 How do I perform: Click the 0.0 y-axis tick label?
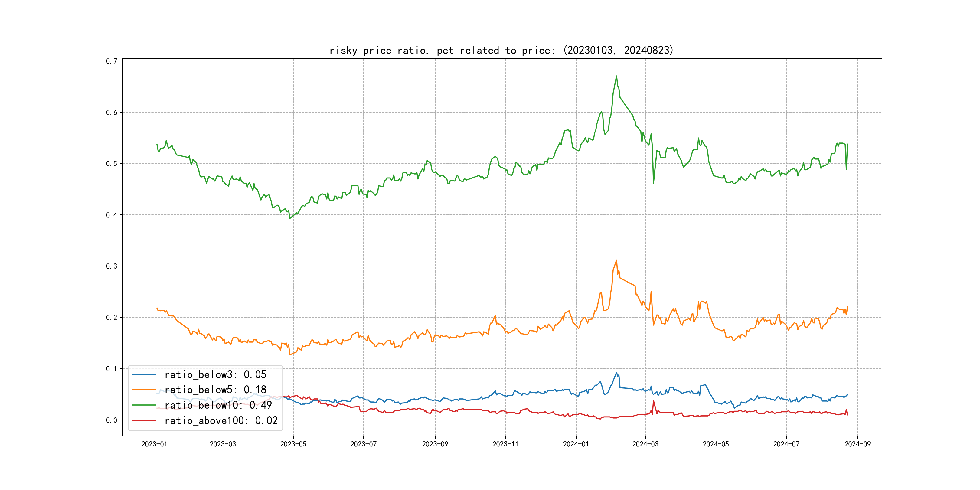click(x=112, y=420)
